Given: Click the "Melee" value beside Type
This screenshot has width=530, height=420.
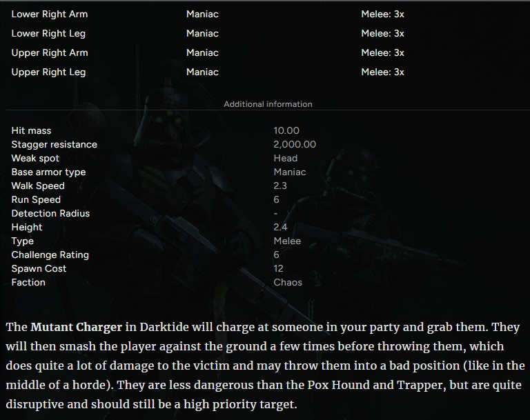Looking at the screenshot, I should [287, 241].
